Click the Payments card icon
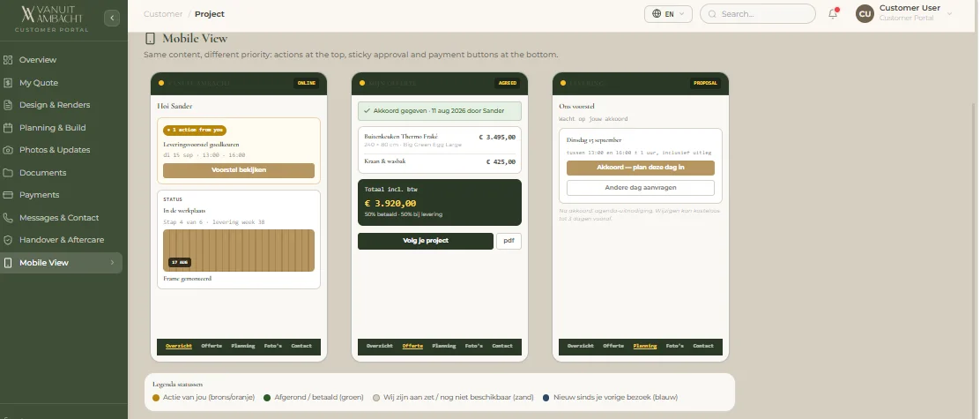This screenshot has height=419, width=980. 8,195
